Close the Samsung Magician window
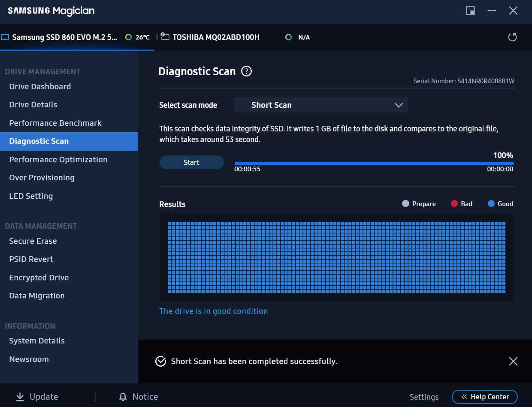The width and height of the screenshot is (532, 407). coord(513,11)
